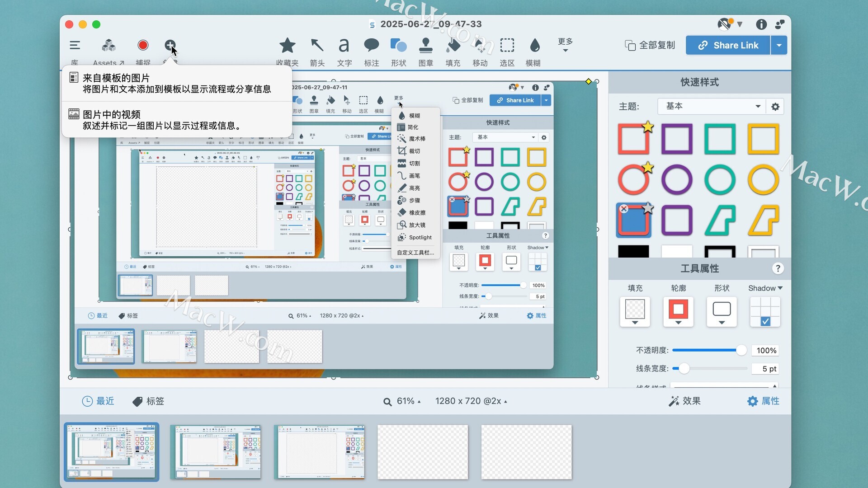Select the Stamp tool

pyautogui.click(x=426, y=45)
